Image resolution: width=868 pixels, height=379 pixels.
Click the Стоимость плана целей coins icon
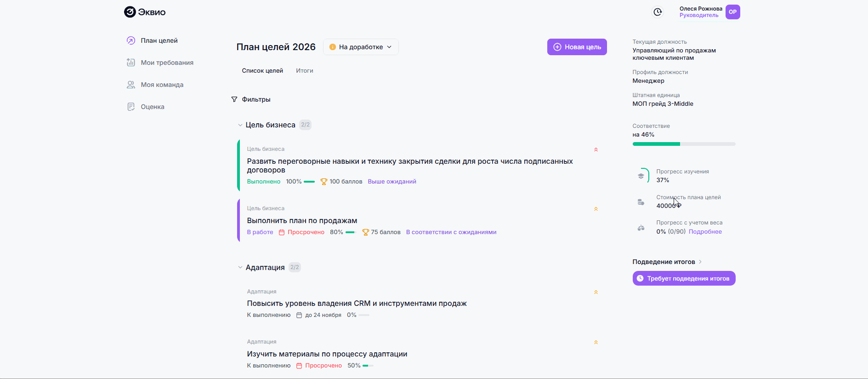pyautogui.click(x=641, y=202)
